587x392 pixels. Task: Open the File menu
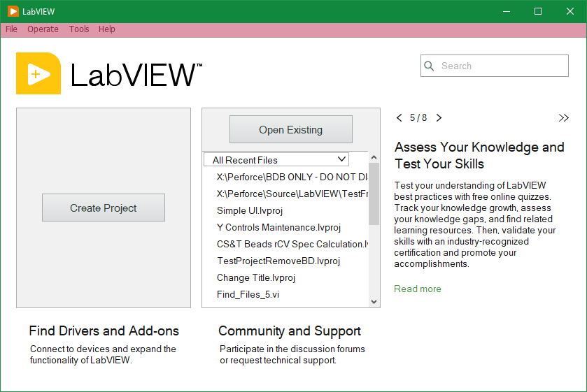point(11,29)
